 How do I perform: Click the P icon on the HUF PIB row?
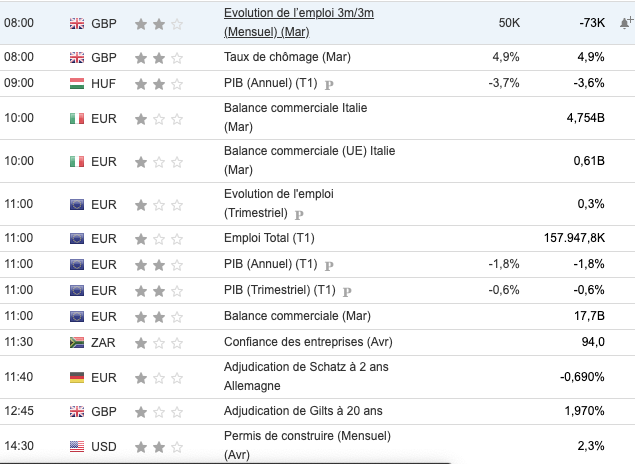[329, 84]
